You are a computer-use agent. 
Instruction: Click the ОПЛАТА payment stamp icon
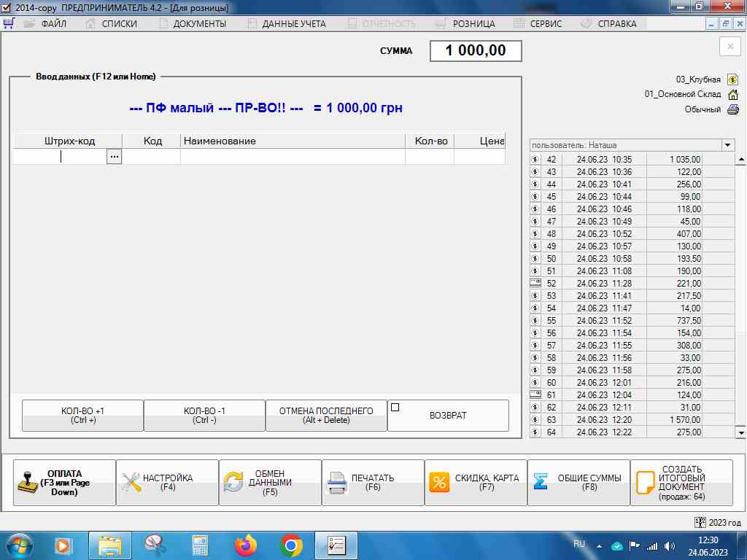click(28, 483)
